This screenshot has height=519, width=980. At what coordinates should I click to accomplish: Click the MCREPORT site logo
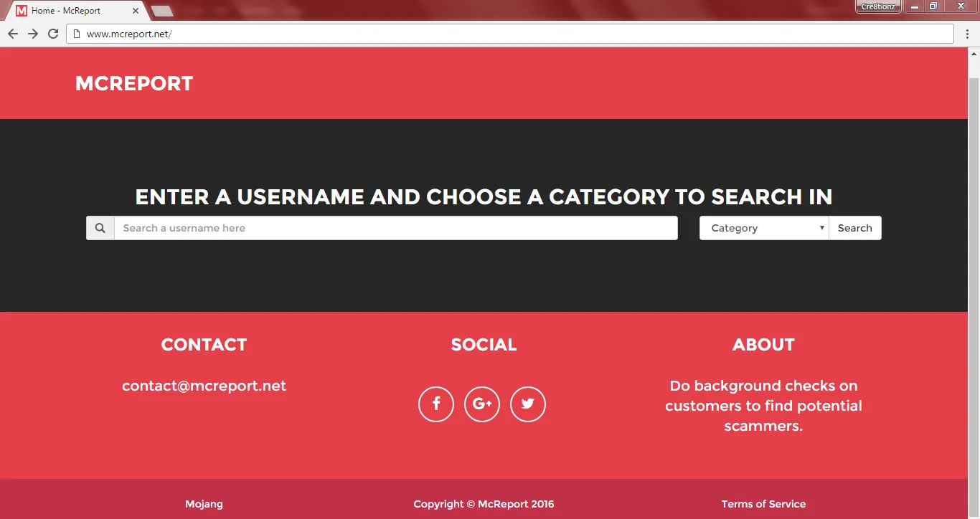(134, 83)
